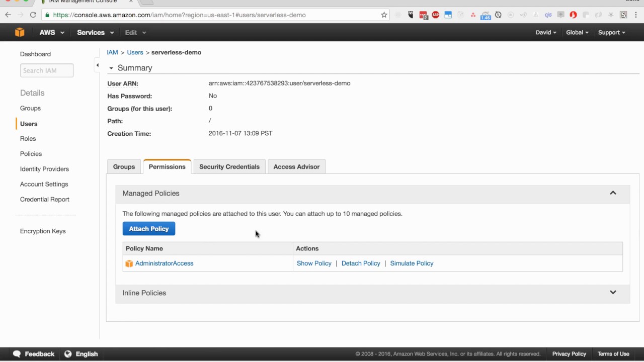This screenshot has height=362, width=644.
Task: Open Roles in the sidebar
Action: pos(28,139)
